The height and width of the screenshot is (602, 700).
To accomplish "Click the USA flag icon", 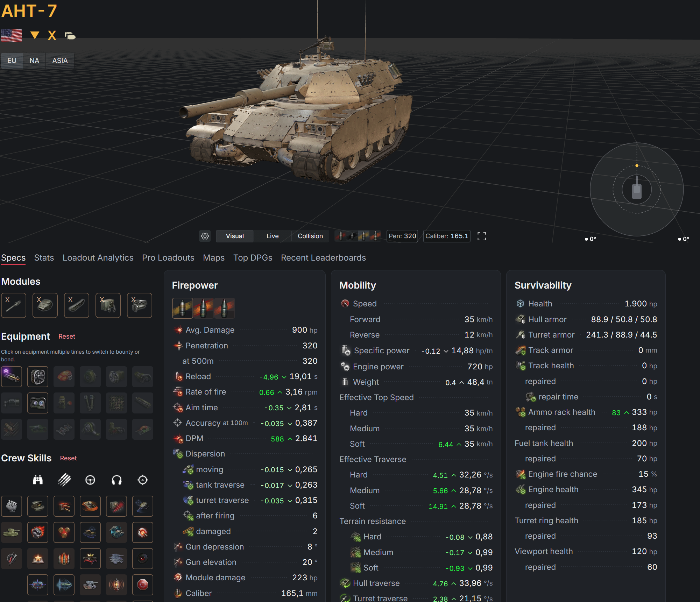I will (12, 35).
